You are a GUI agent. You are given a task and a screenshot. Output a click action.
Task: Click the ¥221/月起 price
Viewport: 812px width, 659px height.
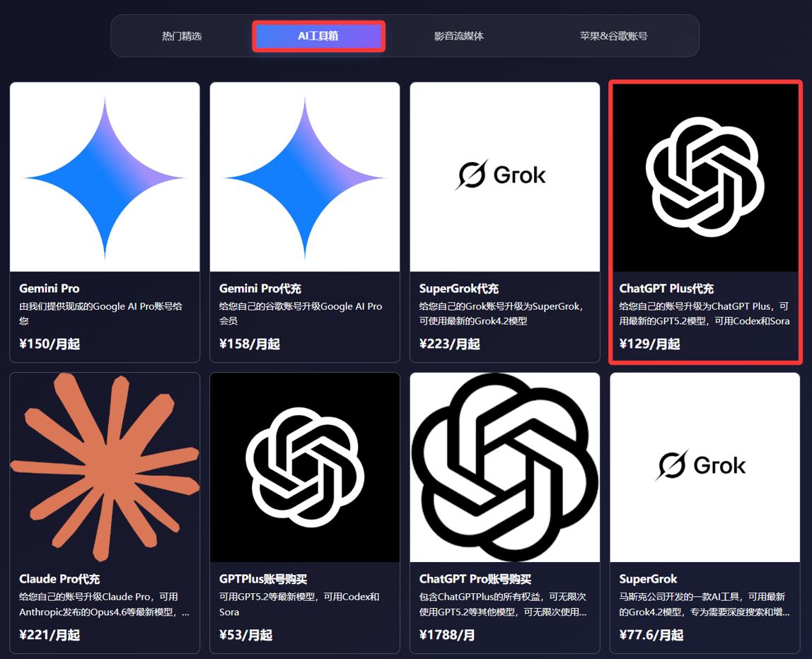coord(50,635)
